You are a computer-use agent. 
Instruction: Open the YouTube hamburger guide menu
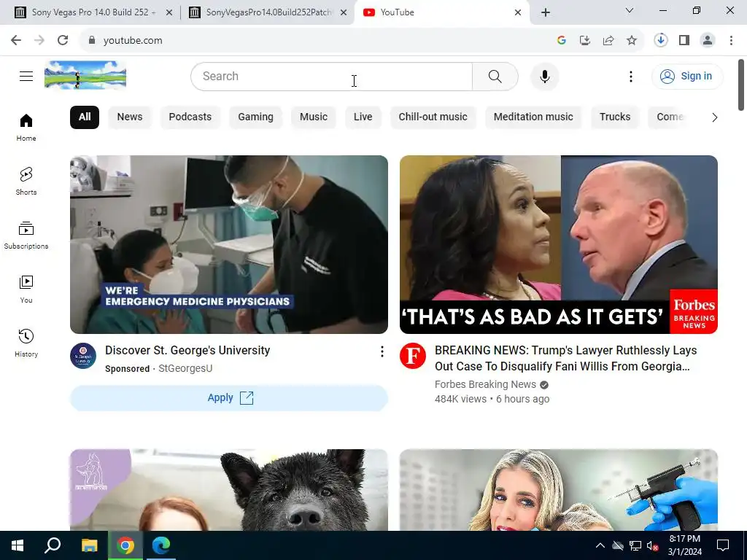(x=26, y=76)
